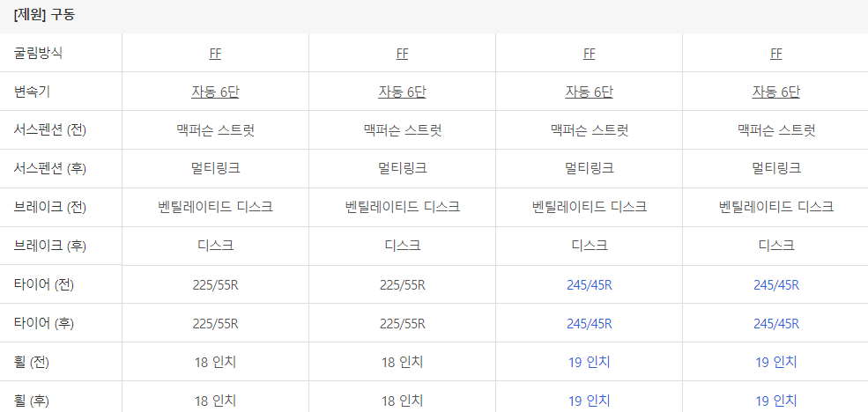Screen dimensions: 868x412
Task: Click blue 245/45R in 타이어 (후) row, fourth column
Action: (776, 323)
